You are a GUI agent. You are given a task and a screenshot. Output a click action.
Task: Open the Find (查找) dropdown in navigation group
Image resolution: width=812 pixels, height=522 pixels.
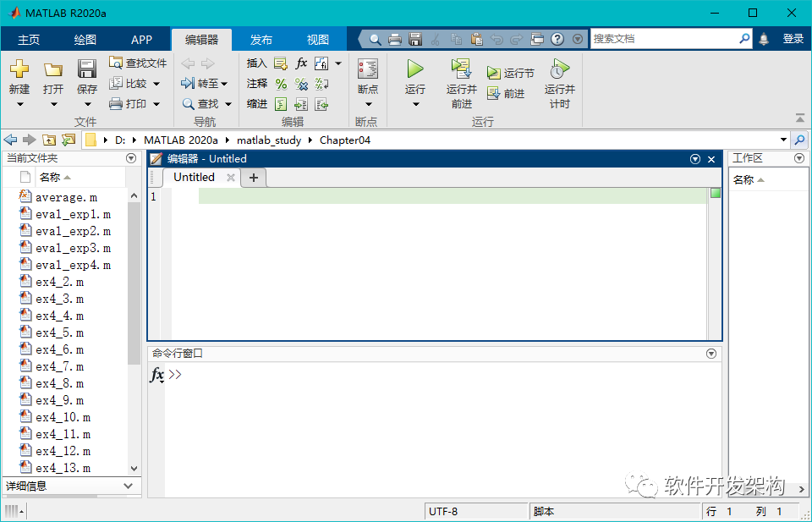[x=228, y=104]
